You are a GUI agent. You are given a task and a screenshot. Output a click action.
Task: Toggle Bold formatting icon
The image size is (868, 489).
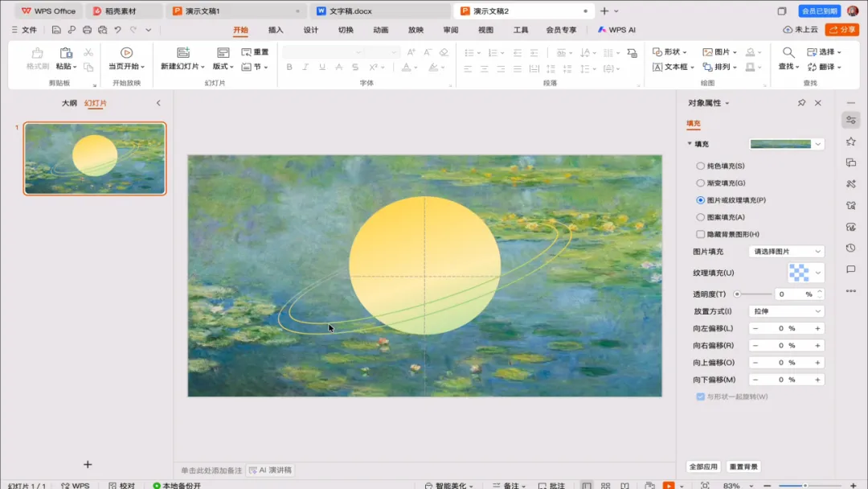click(289, 67)
